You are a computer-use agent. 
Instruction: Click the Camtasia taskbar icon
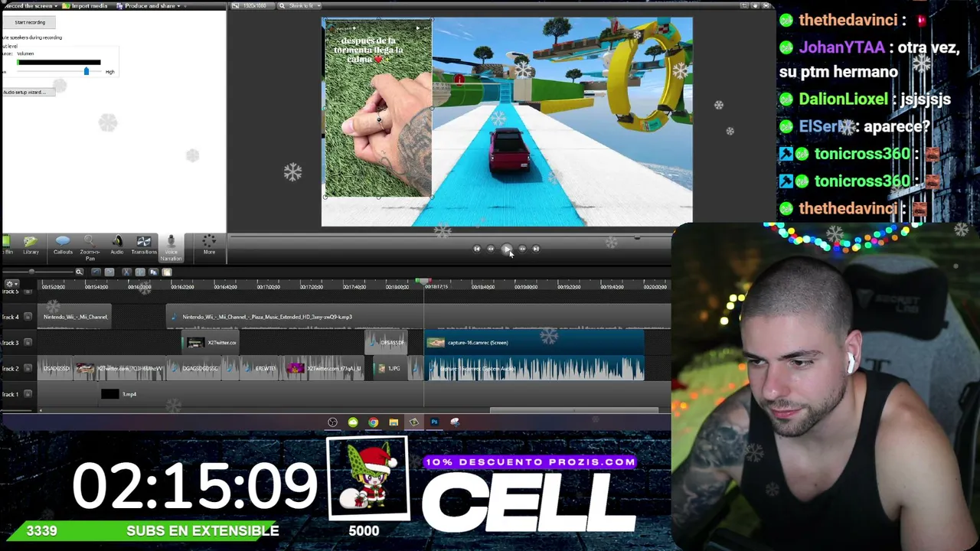413,422
